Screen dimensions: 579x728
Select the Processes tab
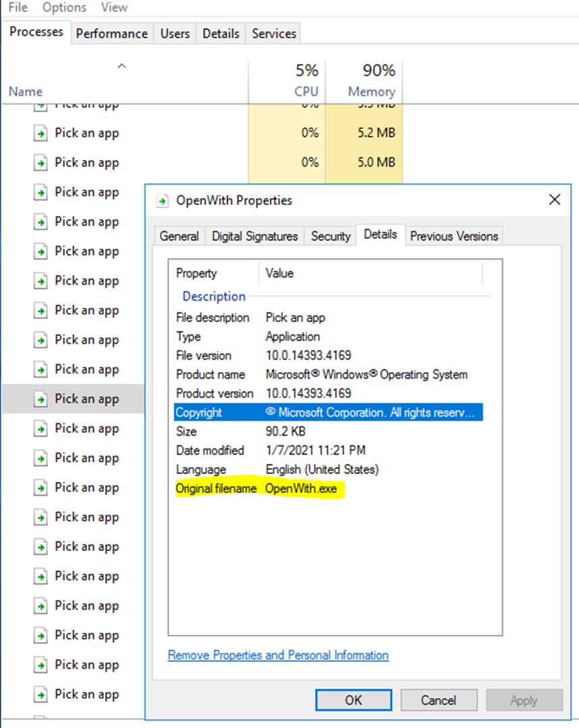click(x=36, y=32)
